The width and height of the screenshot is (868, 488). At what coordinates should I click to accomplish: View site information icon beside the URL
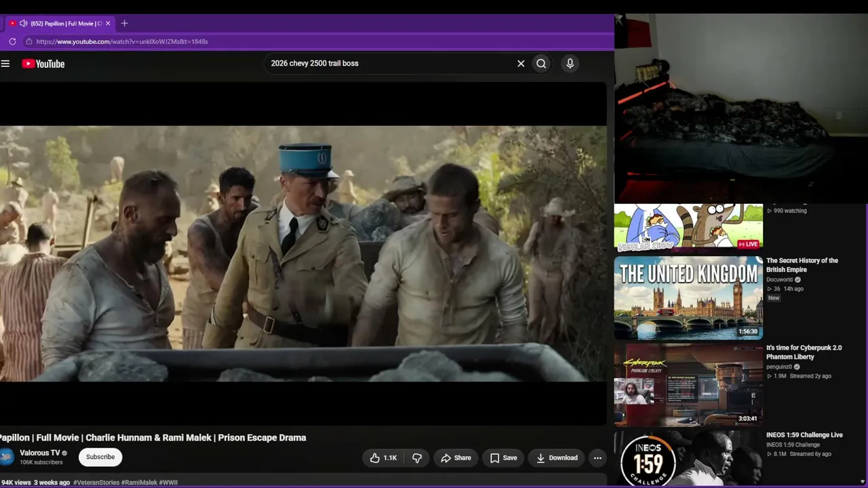coord(28,41)
